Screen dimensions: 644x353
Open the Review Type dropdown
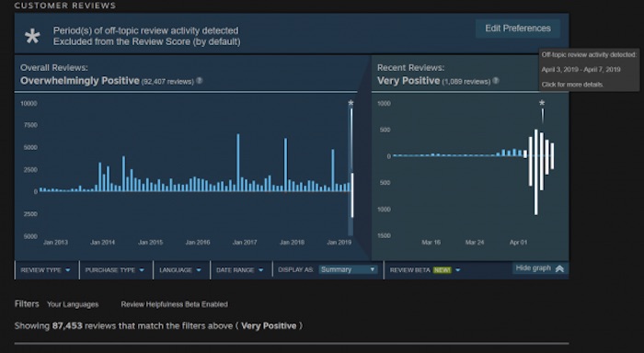point(46,270)
